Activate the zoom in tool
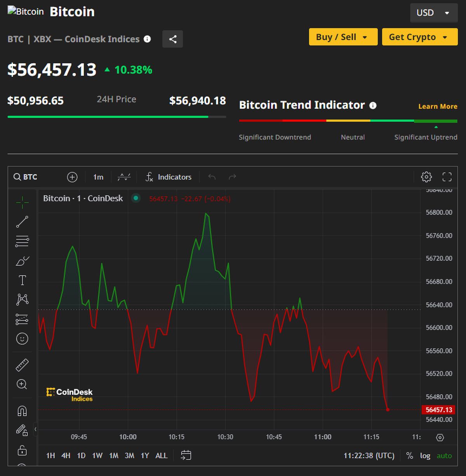This screenshot has width=466, height=476. pos(22,384)
